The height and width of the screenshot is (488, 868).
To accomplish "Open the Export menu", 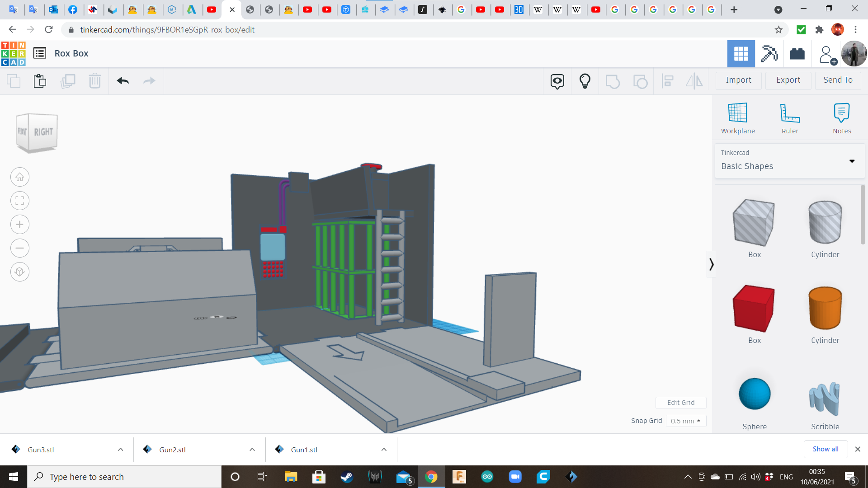I will [788, 80].
